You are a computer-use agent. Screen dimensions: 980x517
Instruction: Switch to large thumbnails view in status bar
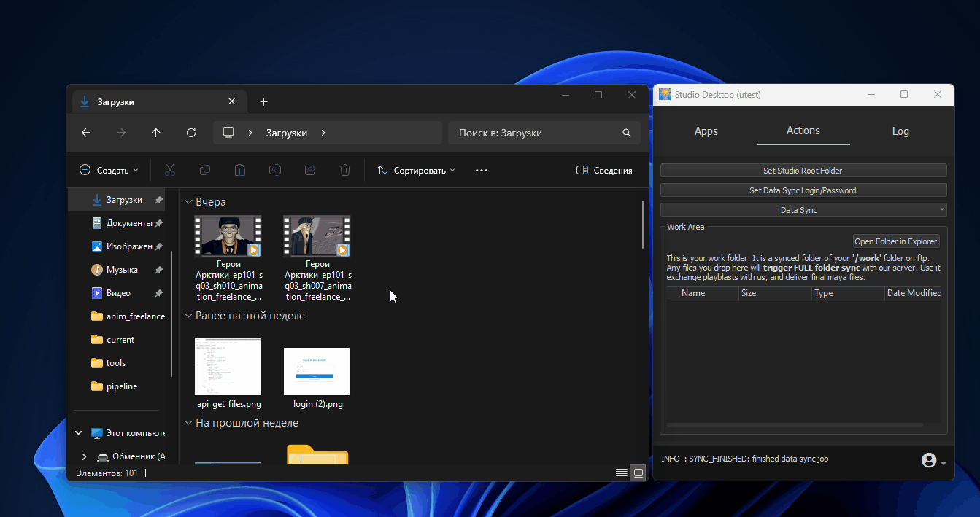pos(638,473)
